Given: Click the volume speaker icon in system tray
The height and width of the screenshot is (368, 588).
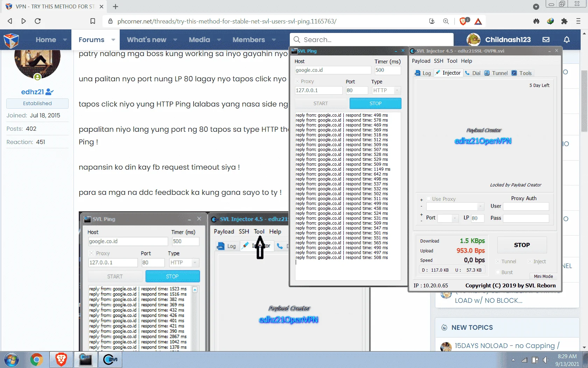Looking at the screenshot, I should point(546,360).
